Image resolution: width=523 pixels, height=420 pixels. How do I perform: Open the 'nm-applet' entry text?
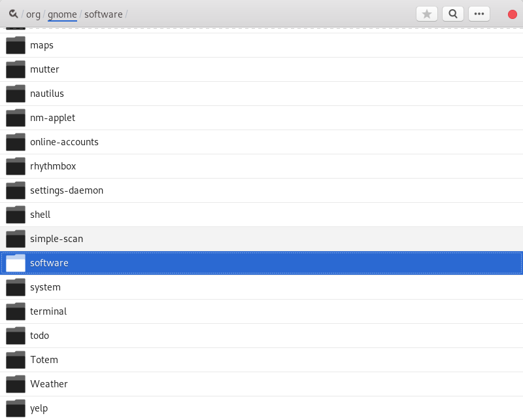(53, 118)
